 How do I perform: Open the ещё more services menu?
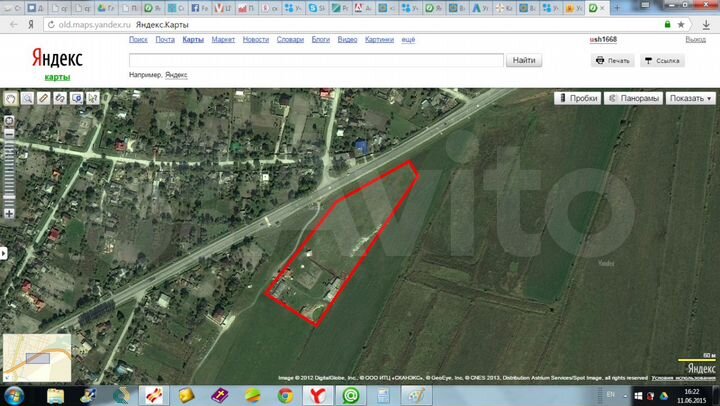point(408,39)
